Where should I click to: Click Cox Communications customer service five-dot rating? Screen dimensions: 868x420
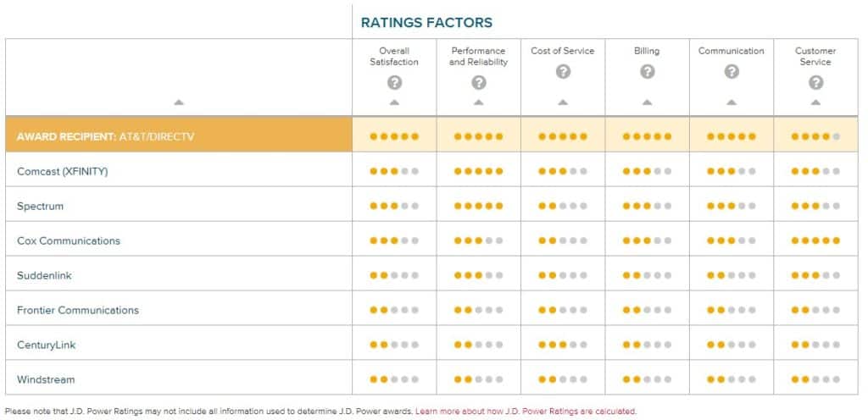pos(815,240)
